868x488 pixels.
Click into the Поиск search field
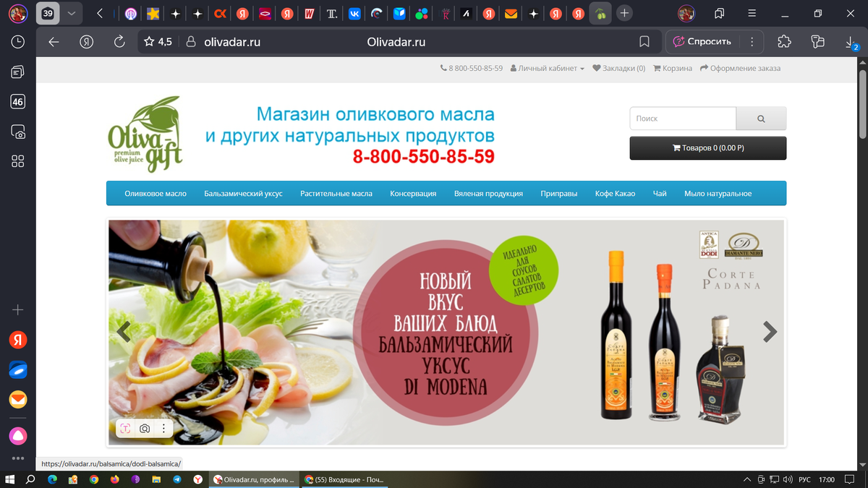(x=683, y=119)
